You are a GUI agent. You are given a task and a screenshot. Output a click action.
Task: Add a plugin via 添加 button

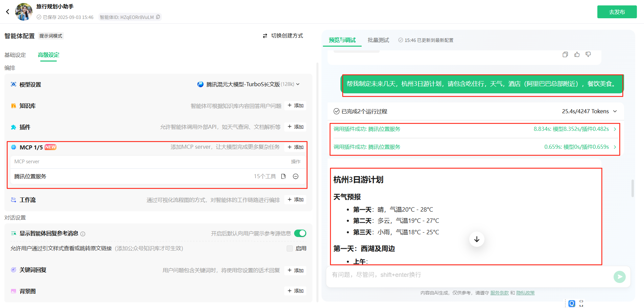point(295,127)
